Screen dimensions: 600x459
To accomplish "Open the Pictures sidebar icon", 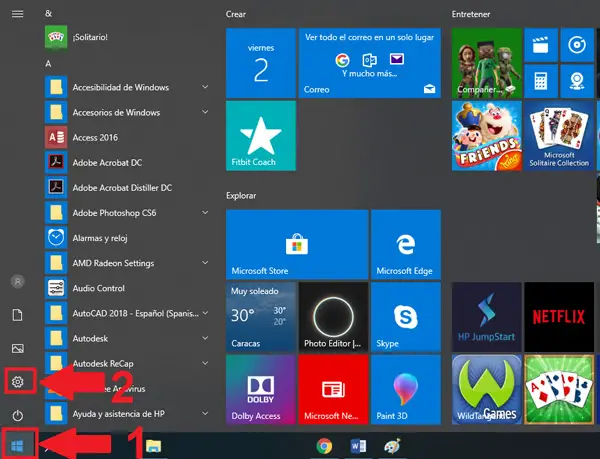I will [x=17, y=348].
